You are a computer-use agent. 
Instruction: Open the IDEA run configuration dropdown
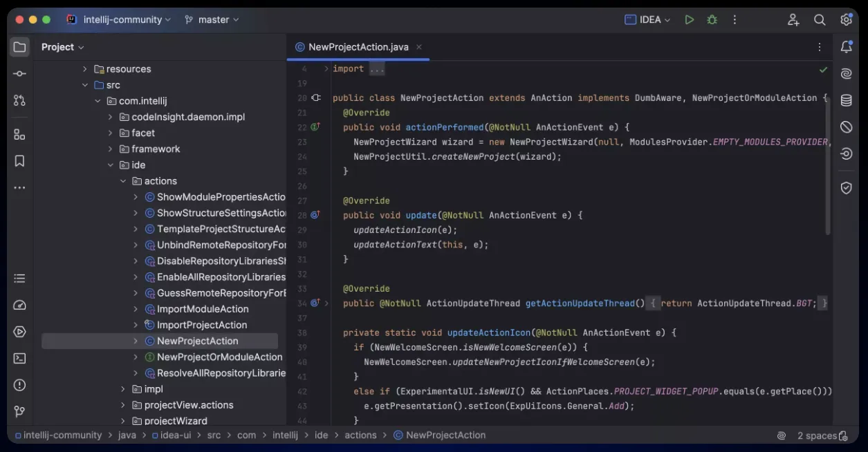pos(647,20)
